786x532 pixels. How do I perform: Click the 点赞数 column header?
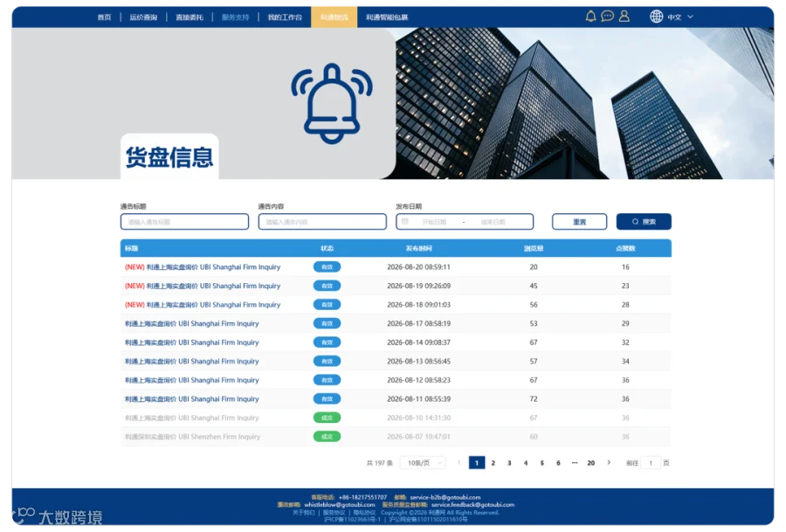(625, 248)
